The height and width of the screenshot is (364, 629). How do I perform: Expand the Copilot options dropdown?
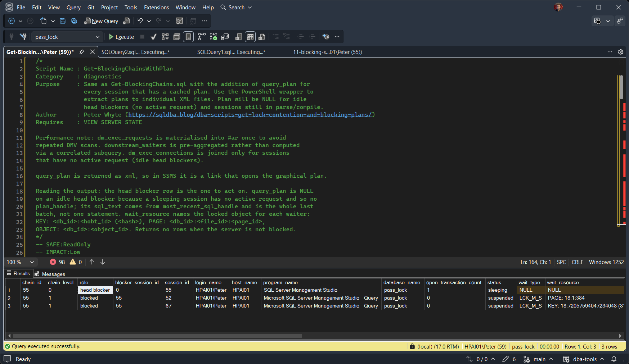pos(608,21)
